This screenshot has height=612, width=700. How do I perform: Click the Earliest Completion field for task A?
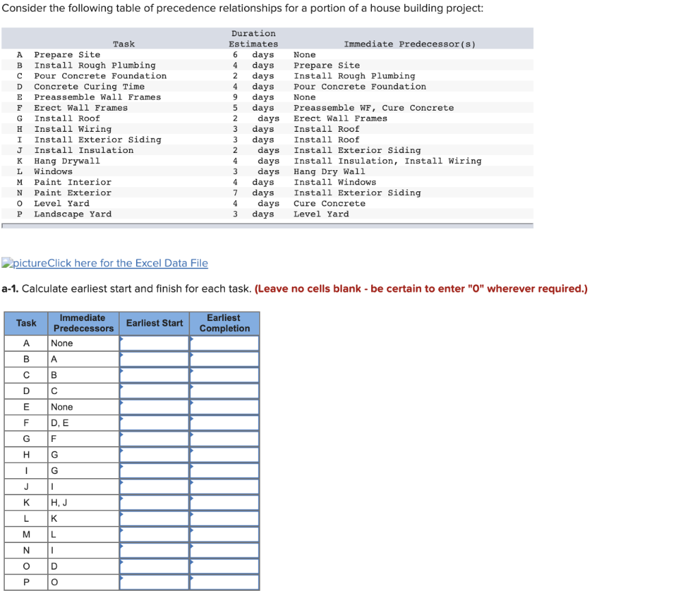tap(224, 343)
